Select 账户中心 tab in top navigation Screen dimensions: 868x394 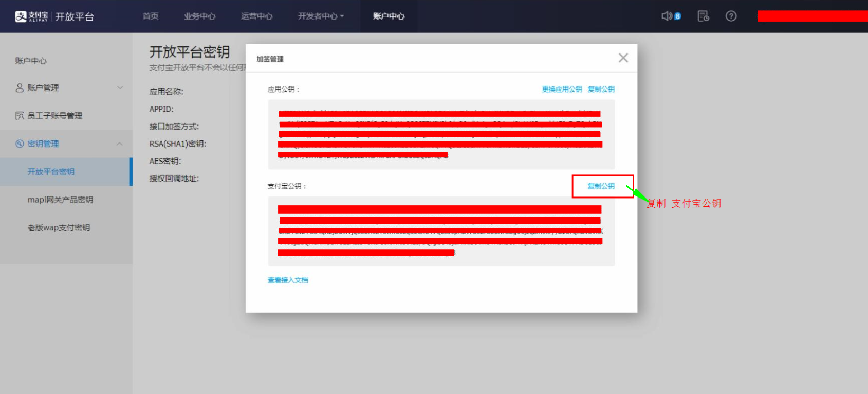[389, 16]
